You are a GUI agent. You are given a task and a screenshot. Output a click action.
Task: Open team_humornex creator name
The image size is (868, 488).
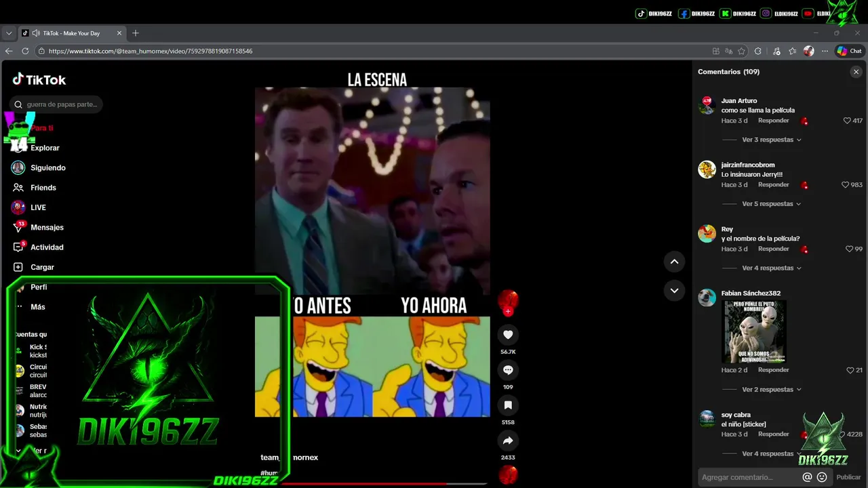[x=290, y=457]
